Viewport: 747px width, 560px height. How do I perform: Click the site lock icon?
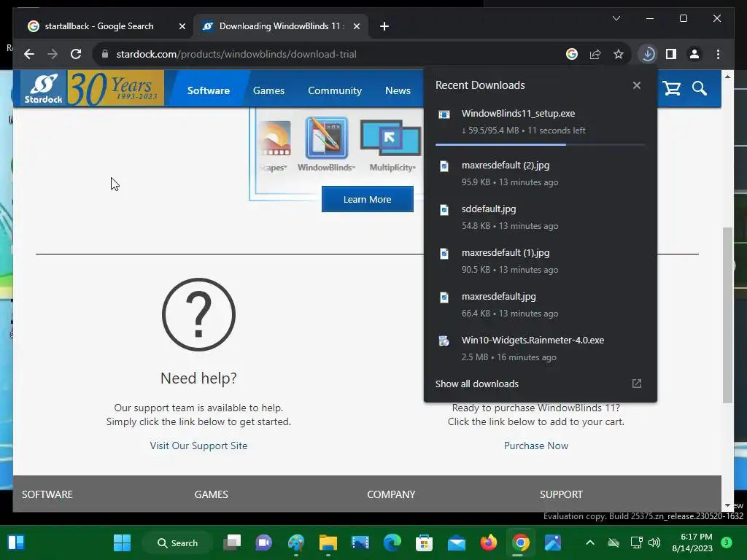coord(105,54)
